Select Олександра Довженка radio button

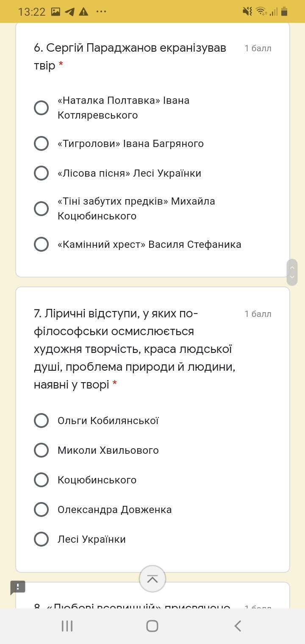click(x=42, y=510)
